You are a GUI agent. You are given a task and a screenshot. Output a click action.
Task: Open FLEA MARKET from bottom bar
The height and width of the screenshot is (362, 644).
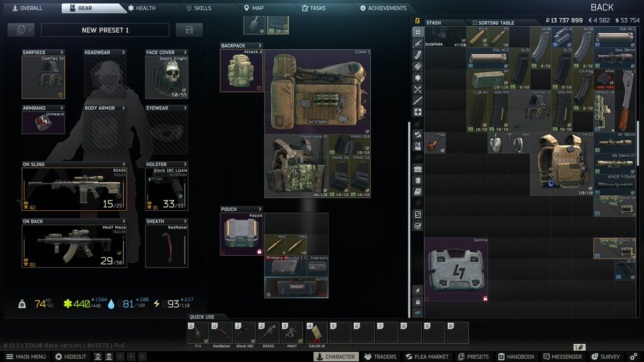point(428,357)
